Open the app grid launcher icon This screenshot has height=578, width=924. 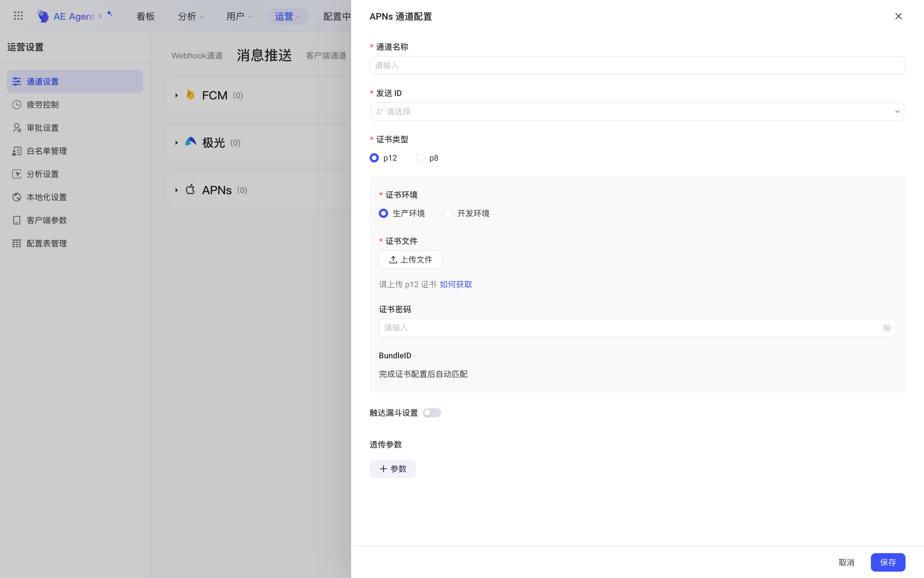(x=18, y=16)
